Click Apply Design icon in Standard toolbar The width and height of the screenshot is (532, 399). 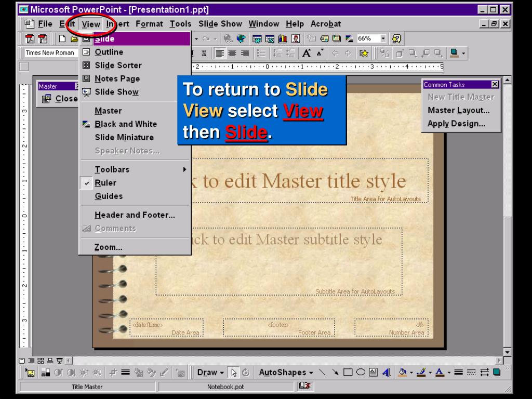pos(337,38)
